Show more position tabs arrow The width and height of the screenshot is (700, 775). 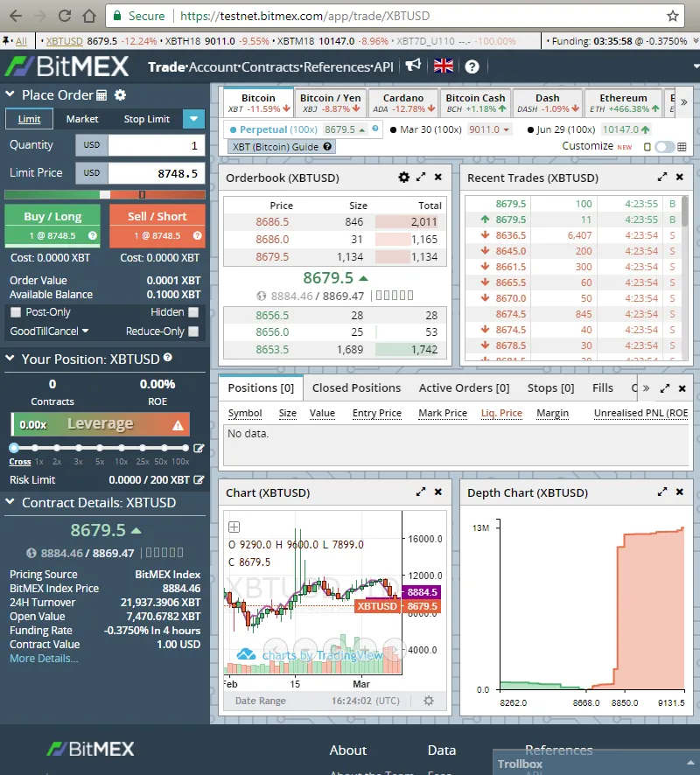(646, 388)
